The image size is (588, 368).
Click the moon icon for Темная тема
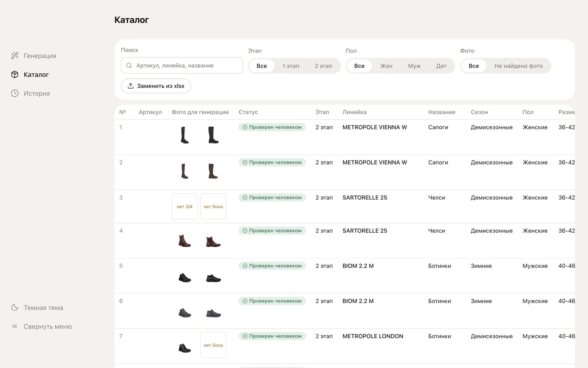[x=15, y=308]
